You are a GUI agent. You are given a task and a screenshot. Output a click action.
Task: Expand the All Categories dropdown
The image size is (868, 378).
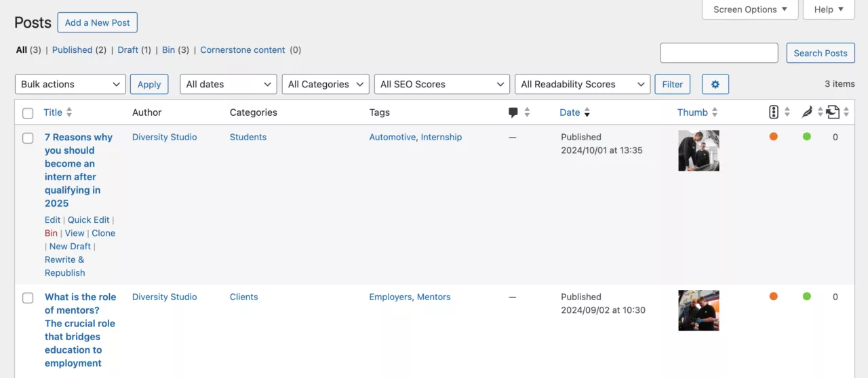click(x=325, y=84)
